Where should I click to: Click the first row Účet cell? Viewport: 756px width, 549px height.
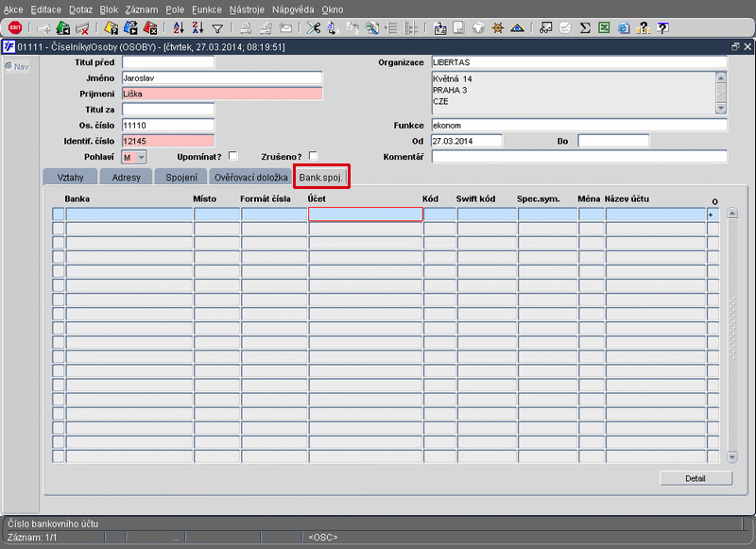click(x=366, y=214)
